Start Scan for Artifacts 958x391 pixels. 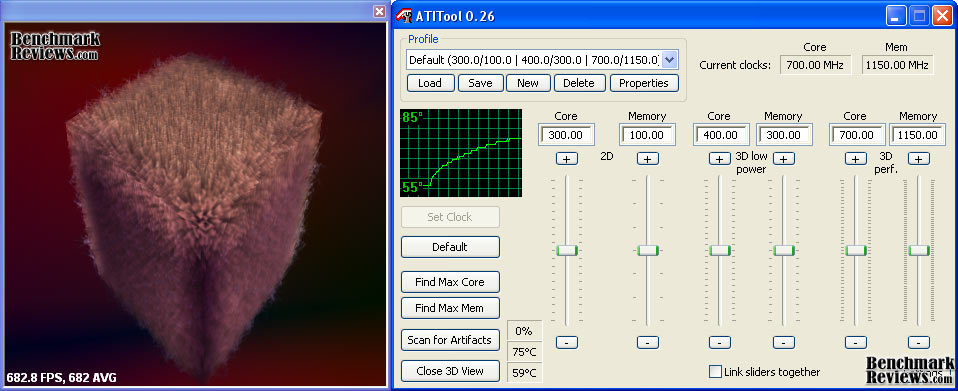(x=450, y=340)
